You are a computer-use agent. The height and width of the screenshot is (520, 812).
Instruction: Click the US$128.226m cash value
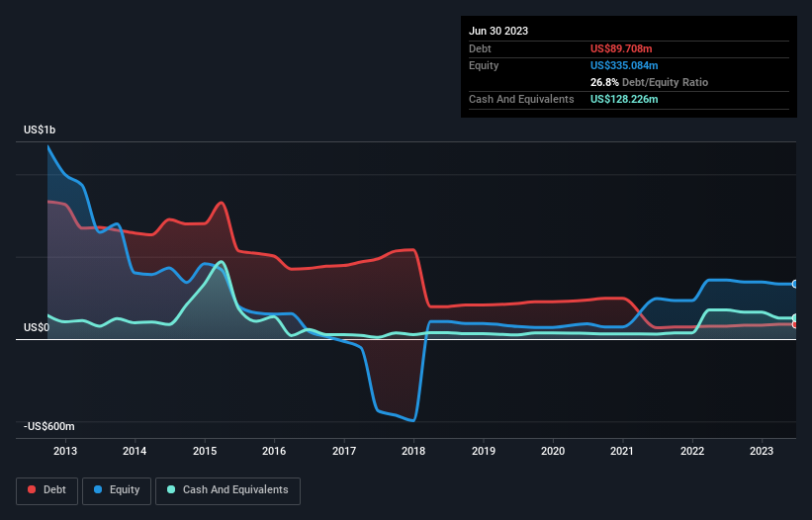624,99
